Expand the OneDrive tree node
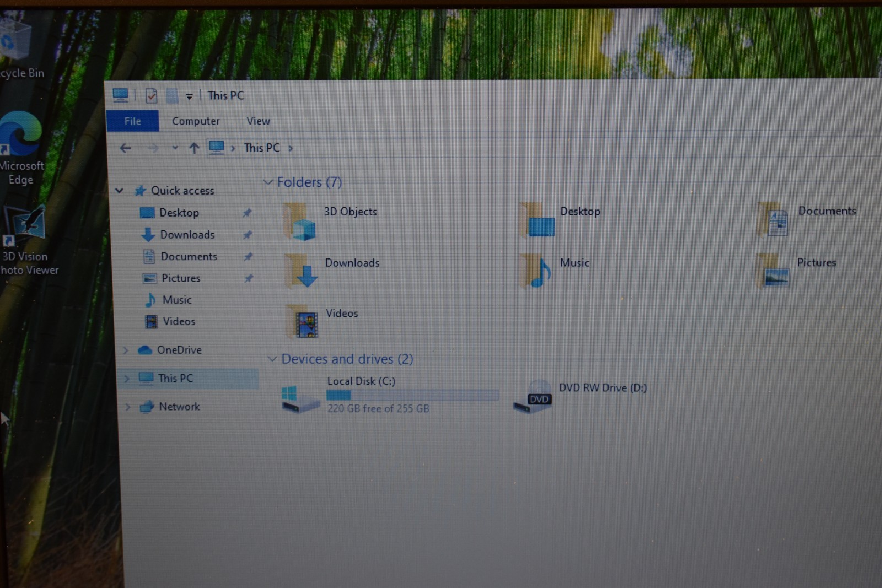 (x=126, y=350)
